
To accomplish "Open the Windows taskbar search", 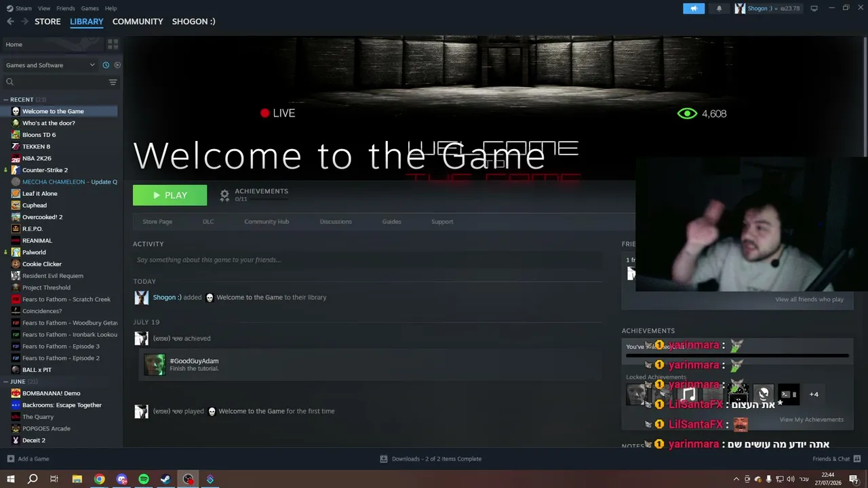I will click(x=33, y=479).
